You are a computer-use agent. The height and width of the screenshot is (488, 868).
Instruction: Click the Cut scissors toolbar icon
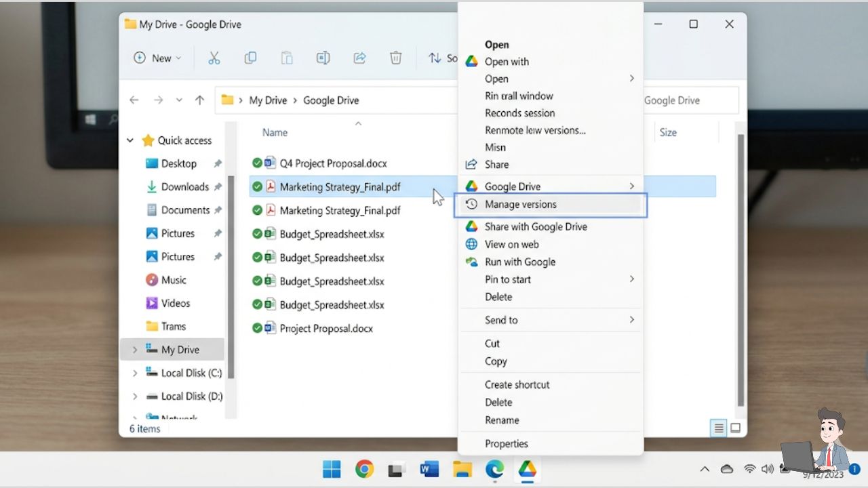point(214,58)
